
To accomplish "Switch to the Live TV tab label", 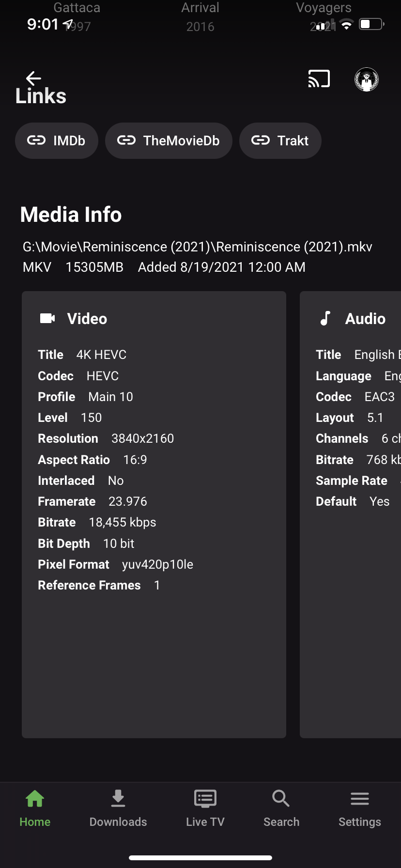I will coord(205,822).
